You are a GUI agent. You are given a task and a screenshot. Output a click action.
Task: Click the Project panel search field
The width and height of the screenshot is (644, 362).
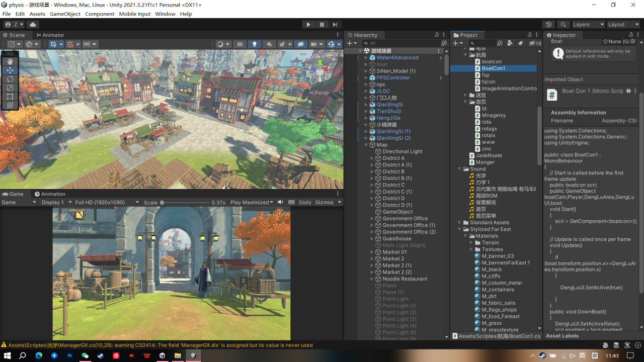tap(482, 43)
